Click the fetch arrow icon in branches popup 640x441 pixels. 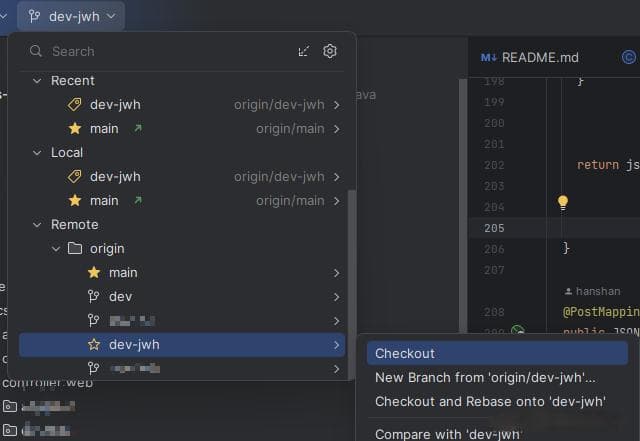(x=304, y=51)
